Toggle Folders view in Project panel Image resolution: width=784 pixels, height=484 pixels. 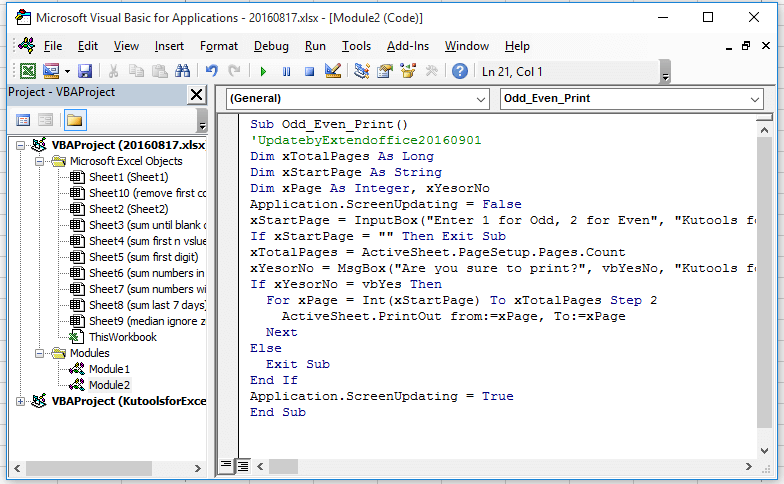pyautogui.click(x=75, y=120)
